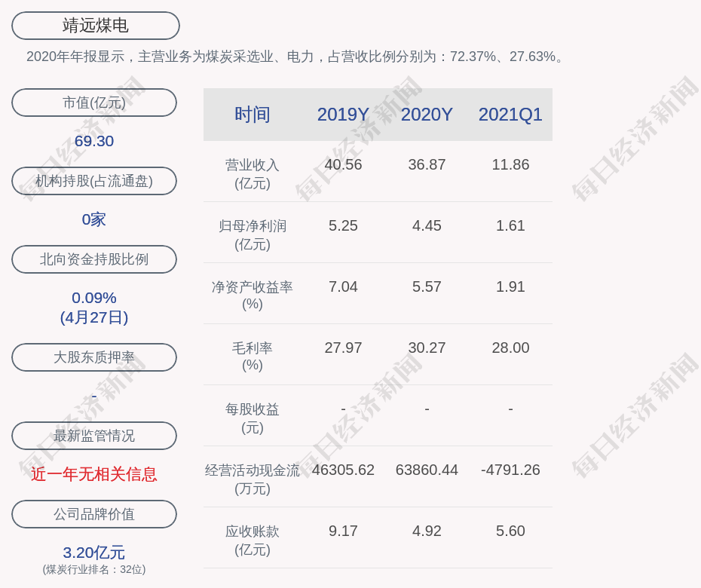Screen dimensions: 701x588
Task: Click the 机构持股(占流通盘) label pill
Action: [94, 181]
